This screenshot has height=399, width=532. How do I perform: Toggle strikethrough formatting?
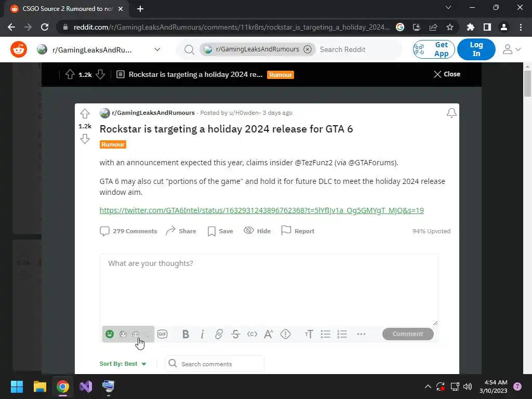[235, 334]
